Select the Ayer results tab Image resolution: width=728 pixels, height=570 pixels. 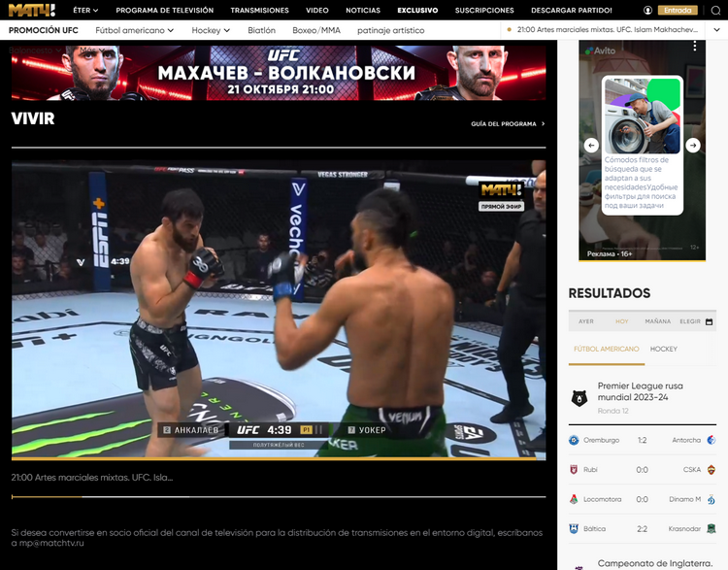pos(586,321)
